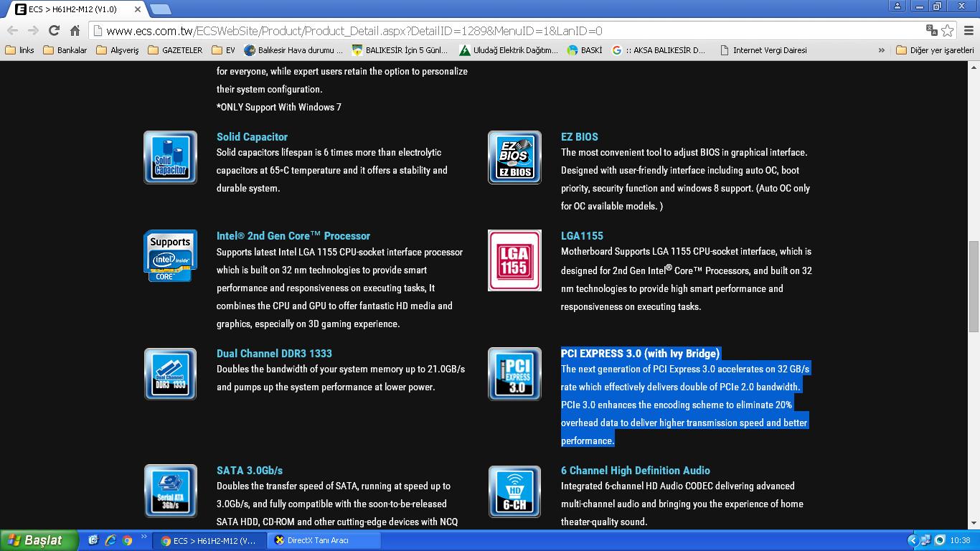This screenshot has width=980, height=551.
Task: Open the home page via house icon
Action: click(75, 30)
